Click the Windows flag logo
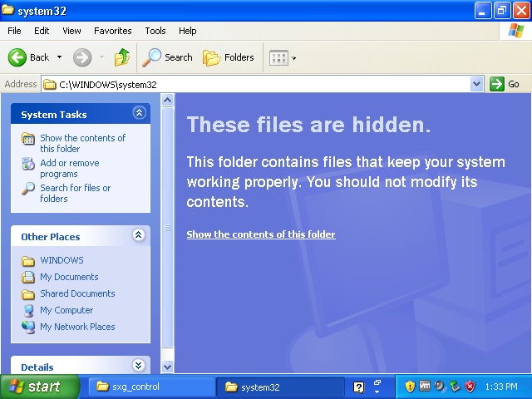 coord(515,31)
